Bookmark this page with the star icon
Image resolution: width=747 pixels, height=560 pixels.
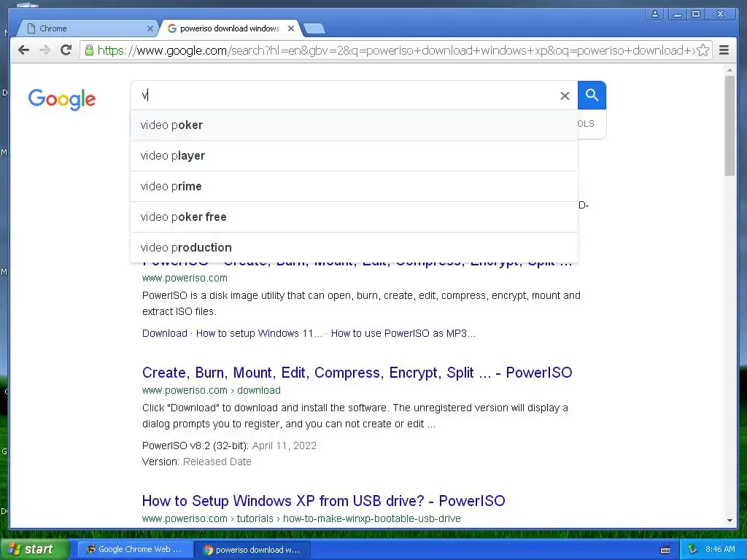(x=703, y=50)
